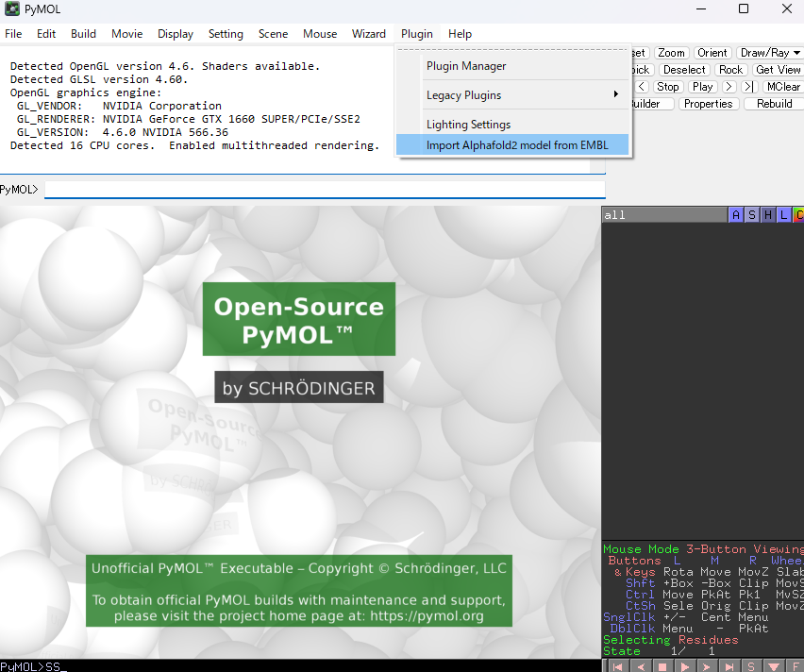Jump to first frame with the rewind icon
This screenshot has width=804, height=672.
point(618,665)
